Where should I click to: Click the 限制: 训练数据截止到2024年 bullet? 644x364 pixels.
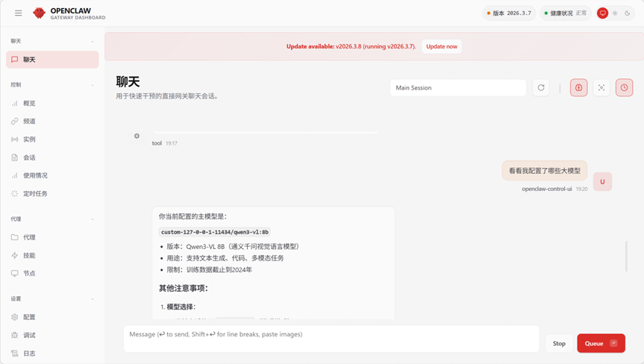[x=209, y=269]
